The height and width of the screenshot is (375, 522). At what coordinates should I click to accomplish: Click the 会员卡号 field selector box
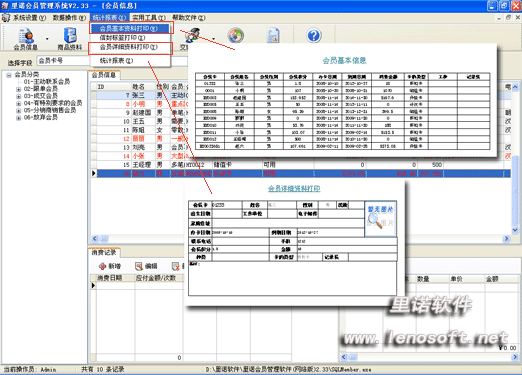point(63,61)
